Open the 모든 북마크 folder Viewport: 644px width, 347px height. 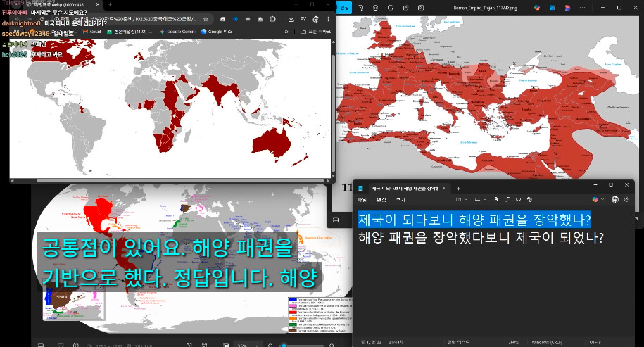[x=315, y=32]
